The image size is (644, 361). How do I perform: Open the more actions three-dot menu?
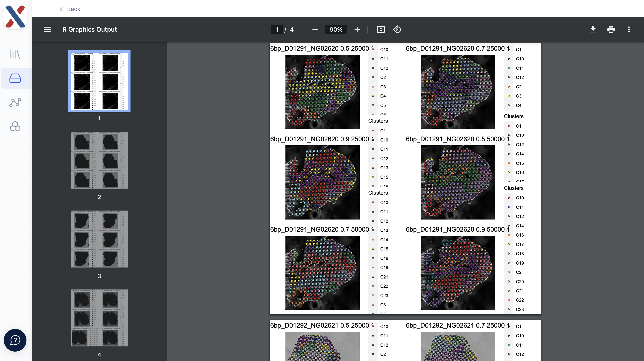click(629, 30)
